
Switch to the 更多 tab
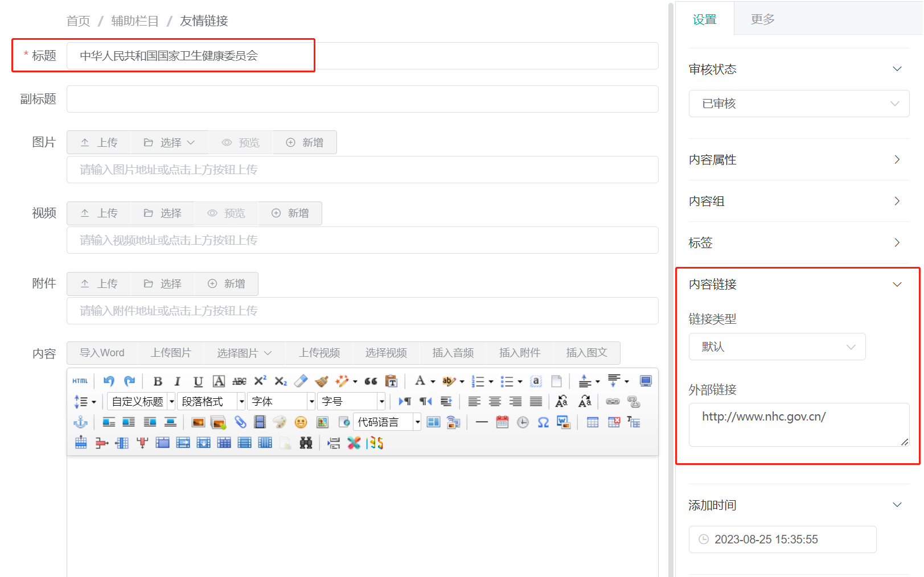pos(762,18)
